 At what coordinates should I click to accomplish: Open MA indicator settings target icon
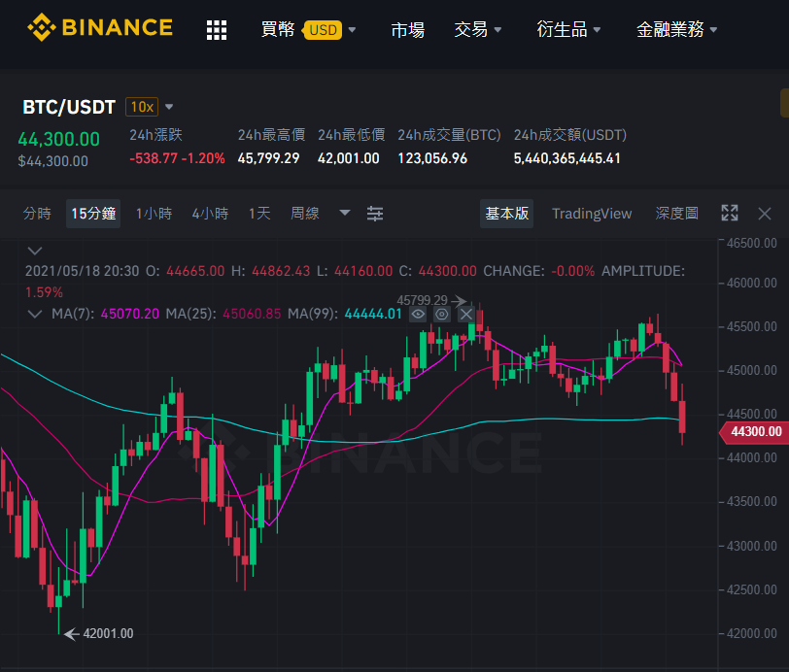[442, 315]
